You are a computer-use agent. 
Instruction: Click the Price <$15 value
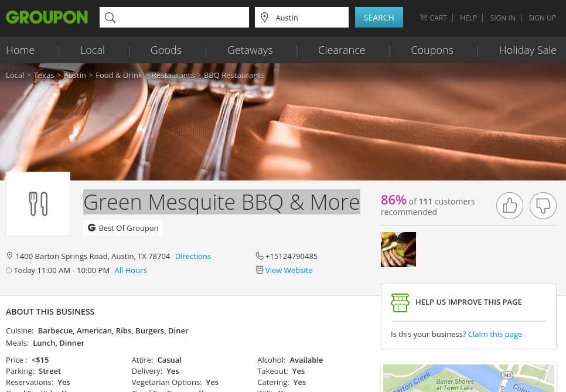(40, 360)
